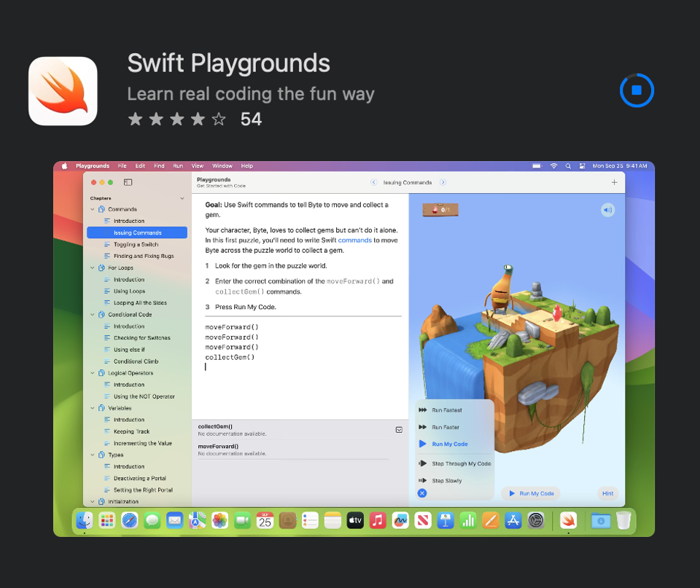Open Apple TV from the Dock
Viewport: 700px width, 588px height.
tap(355, 520)
